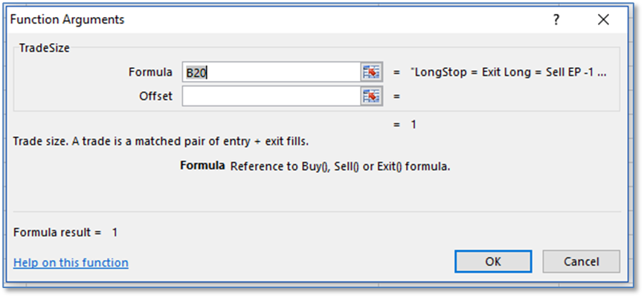Click the range selector icon for Offset
The width and height of the screenshot is (644, 297).
point(370,96)
